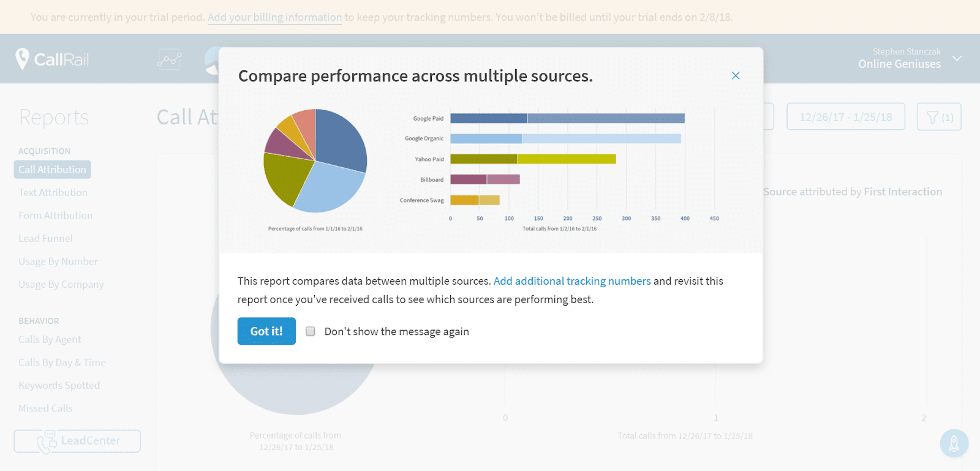Select Usage By Number in the sidebar
Viewport: 980px width, 471px height.
pos(58,262)
